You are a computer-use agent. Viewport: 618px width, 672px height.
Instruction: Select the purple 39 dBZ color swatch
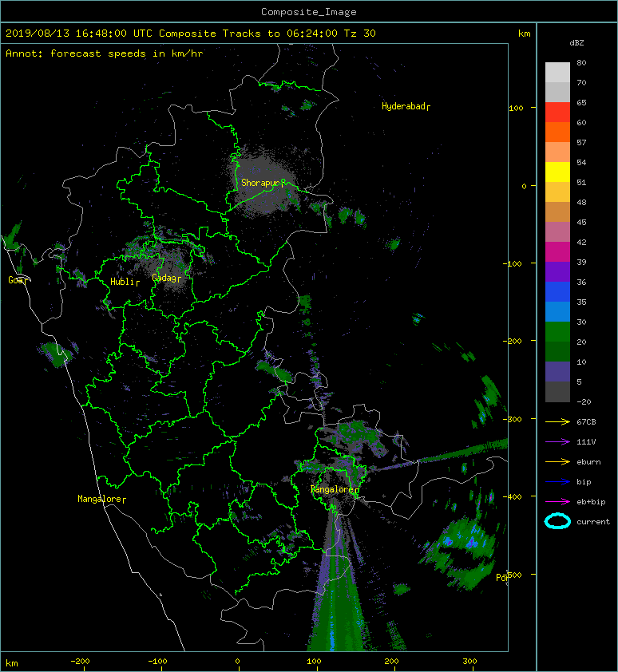pos(557,271)
